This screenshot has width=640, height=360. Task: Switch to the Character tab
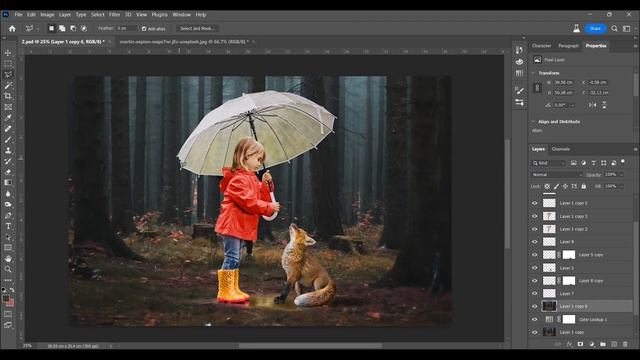coord(541,46)
